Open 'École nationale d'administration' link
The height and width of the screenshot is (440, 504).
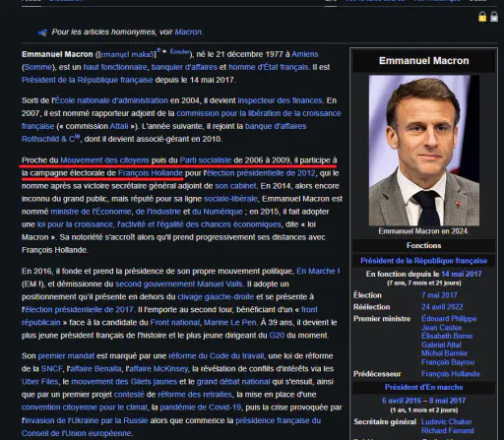(x=111, y=100)
